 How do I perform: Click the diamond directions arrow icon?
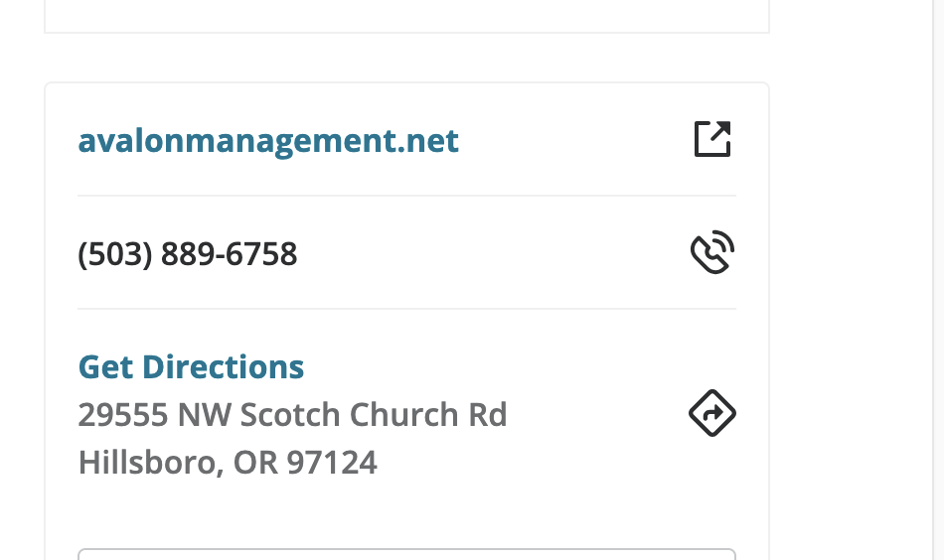pos(712,413)
